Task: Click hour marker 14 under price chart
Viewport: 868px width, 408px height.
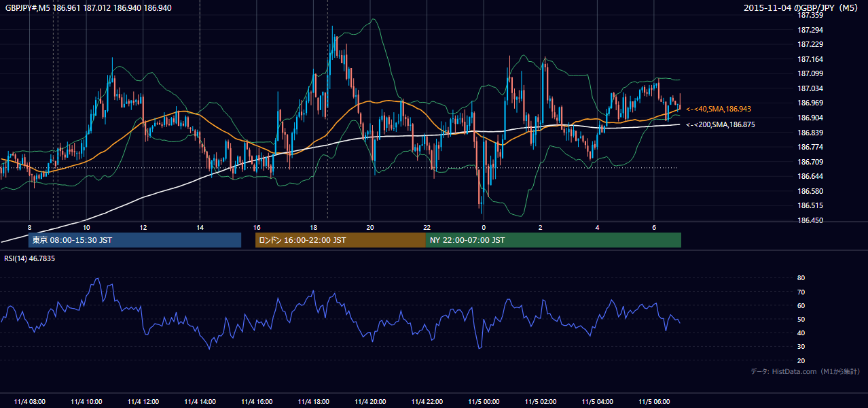Action: coord(200,227)
